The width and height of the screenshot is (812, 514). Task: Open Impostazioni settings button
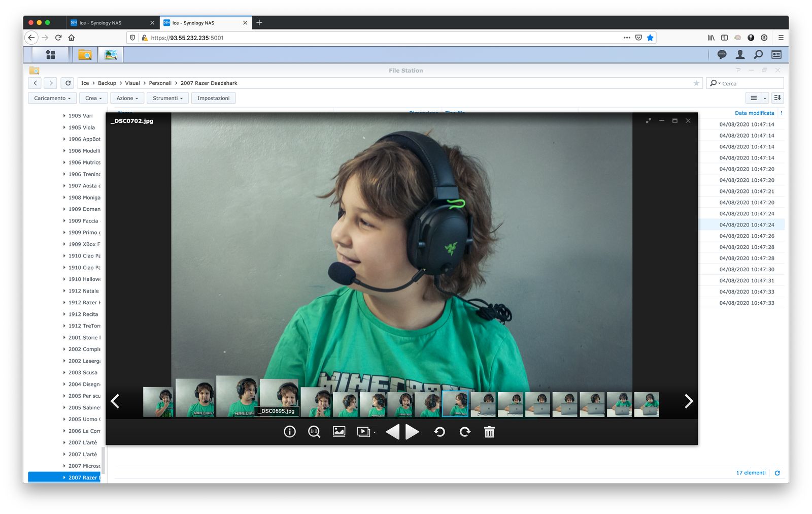pyautogui.click(x=213, y=98)
